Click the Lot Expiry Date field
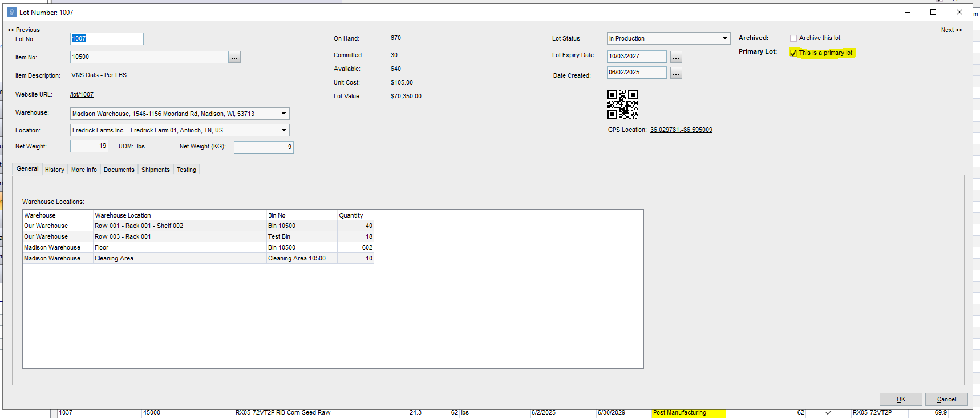 pos(637,56)
